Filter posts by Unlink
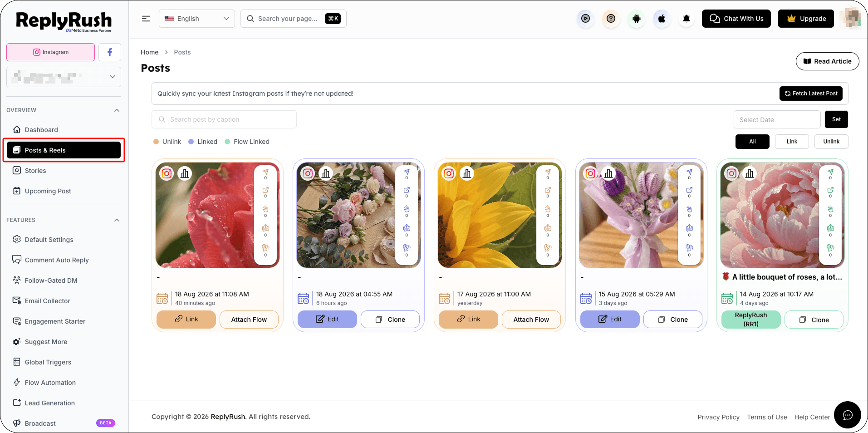868x433 pixels. click(831, 142)
